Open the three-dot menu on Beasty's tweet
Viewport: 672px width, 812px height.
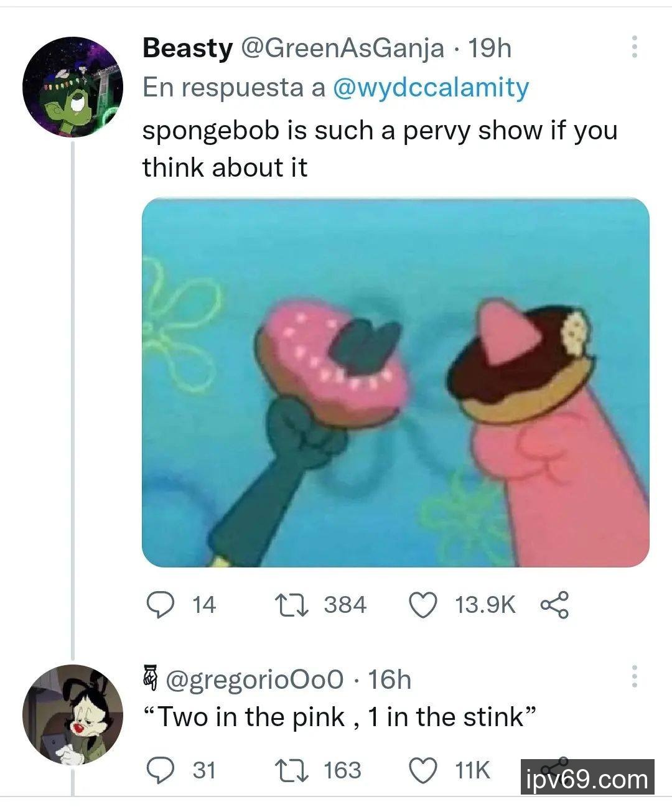click(634, 47)
